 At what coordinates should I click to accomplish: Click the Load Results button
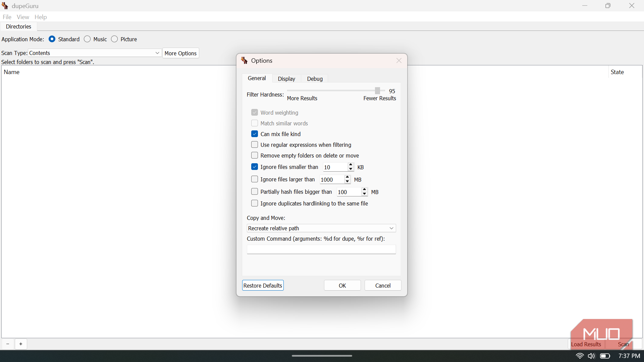[x=586, y=344]
